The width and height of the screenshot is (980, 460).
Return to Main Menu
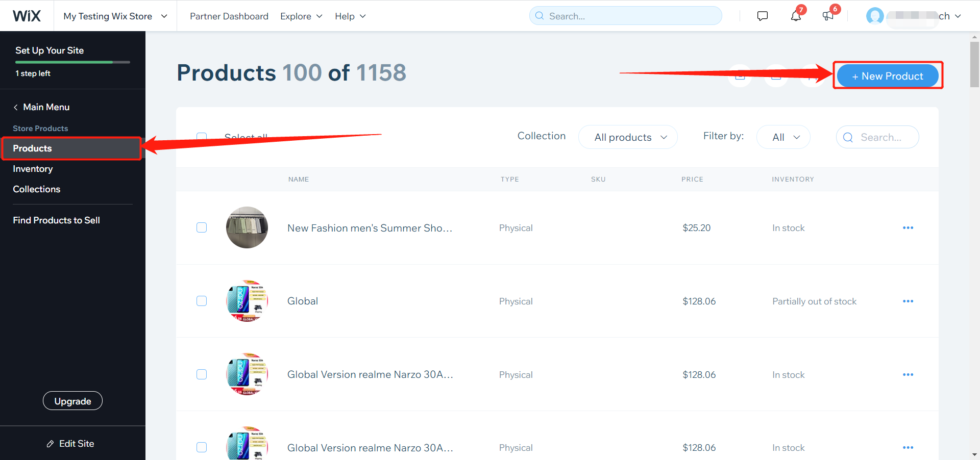coord(46,107)
